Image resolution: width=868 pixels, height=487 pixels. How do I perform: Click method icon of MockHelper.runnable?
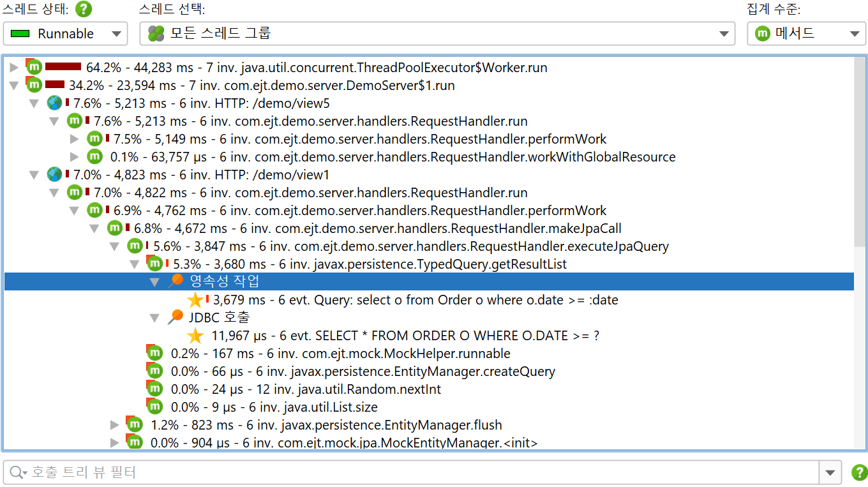tap(154, 353)
